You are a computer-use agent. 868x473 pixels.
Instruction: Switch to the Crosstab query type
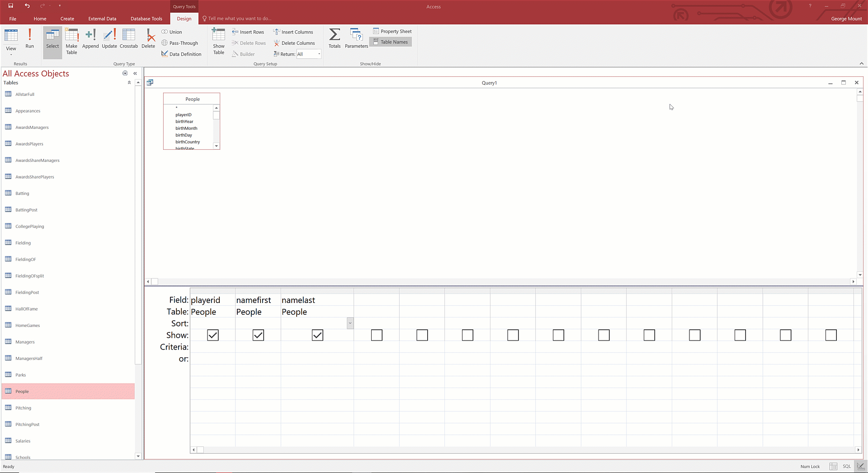click(x=129, y=38)
